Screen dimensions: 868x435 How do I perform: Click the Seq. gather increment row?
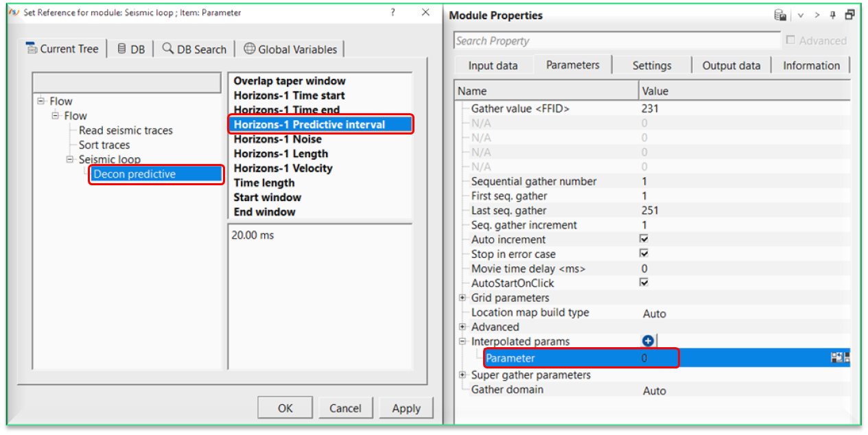[653, 224]
